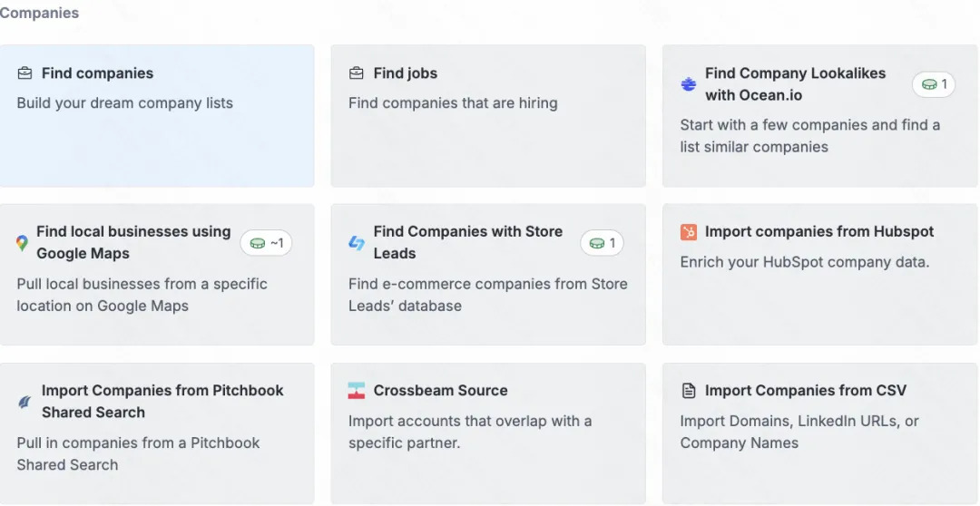
Task: Click the credit badge on Ocean.io card
Action: [x=934, y=84]
